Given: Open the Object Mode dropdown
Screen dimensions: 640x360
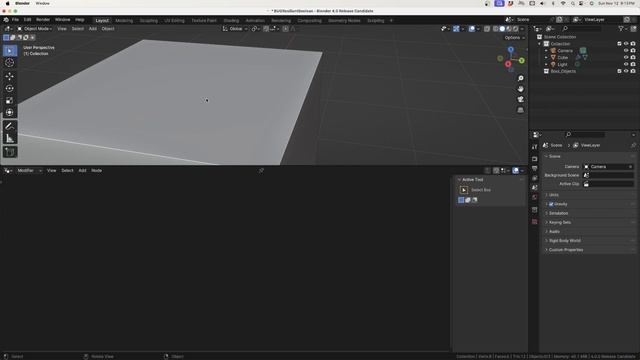Looking at the screenshot, I should (35, 29).
